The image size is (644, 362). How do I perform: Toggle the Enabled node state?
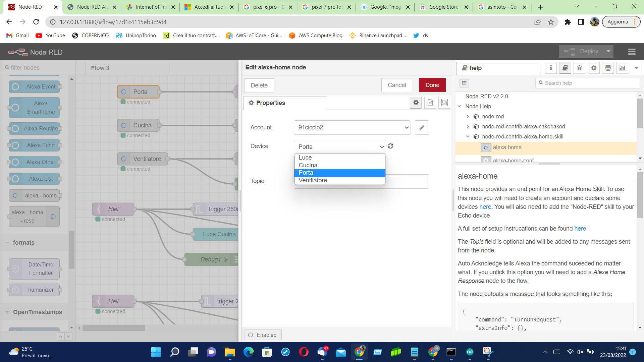pyautogui.click(x=263, y=335)
